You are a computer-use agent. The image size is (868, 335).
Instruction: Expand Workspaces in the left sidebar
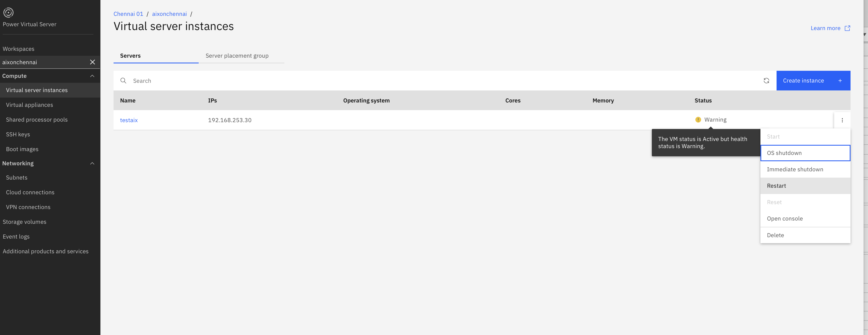(18, 49)
